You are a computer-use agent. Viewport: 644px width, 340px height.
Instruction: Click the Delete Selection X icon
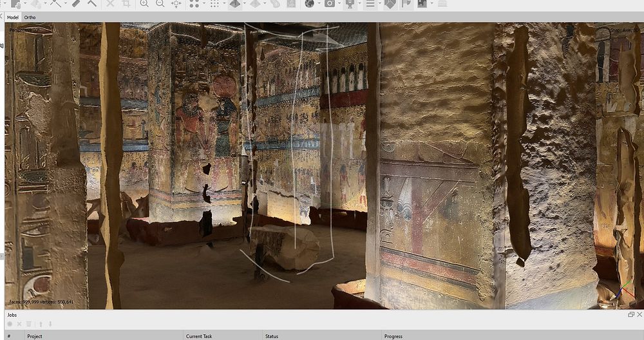click(110, 3)
